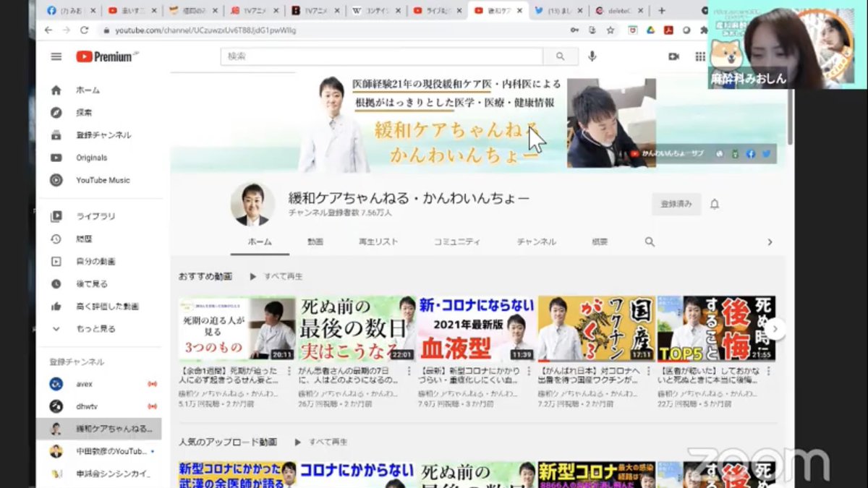The width and height of the screenshot is (868, 488).
Task: Click the Facebook icon on channel banner
Action: point(751,154)
